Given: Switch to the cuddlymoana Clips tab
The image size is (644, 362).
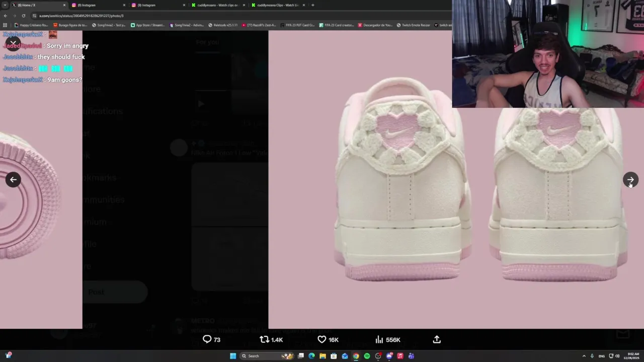Looking at the screenshot, I should click(x=278, y=5).
